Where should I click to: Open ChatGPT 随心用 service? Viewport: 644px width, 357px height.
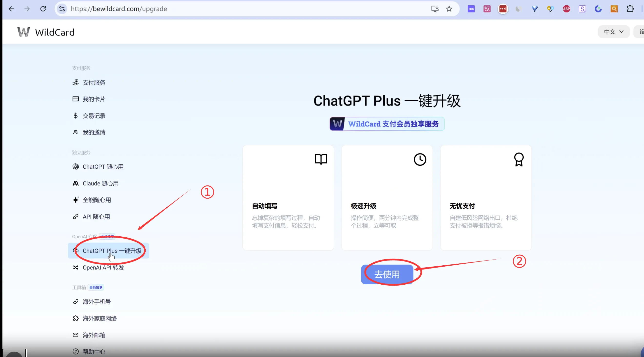[103, 167]
